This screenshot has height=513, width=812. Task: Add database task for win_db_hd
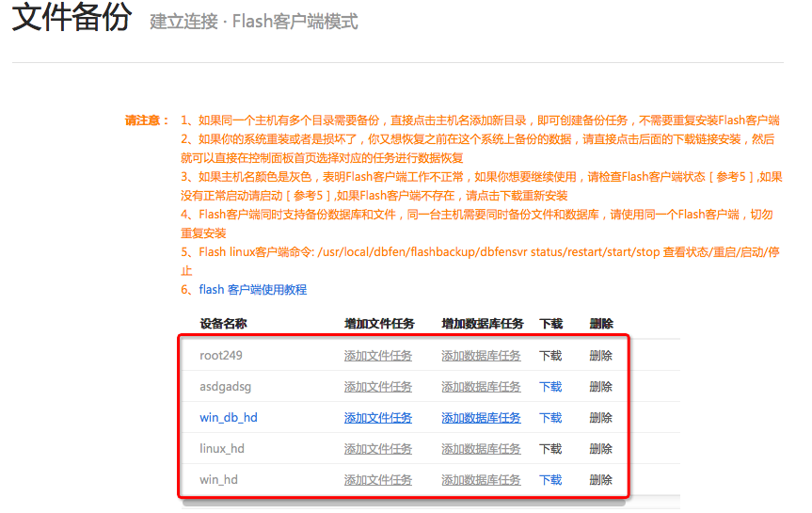tap(481, 418)
